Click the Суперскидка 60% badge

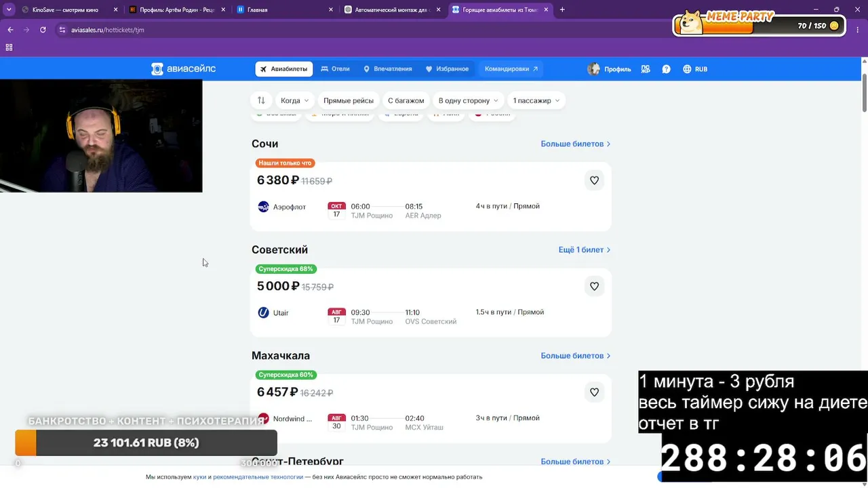[x=285, y=375]
